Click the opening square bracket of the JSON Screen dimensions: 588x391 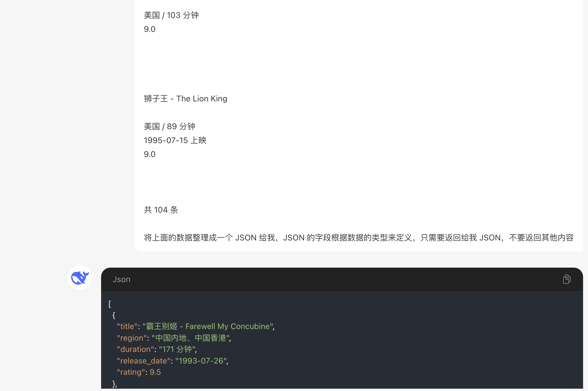click(110, 304)
